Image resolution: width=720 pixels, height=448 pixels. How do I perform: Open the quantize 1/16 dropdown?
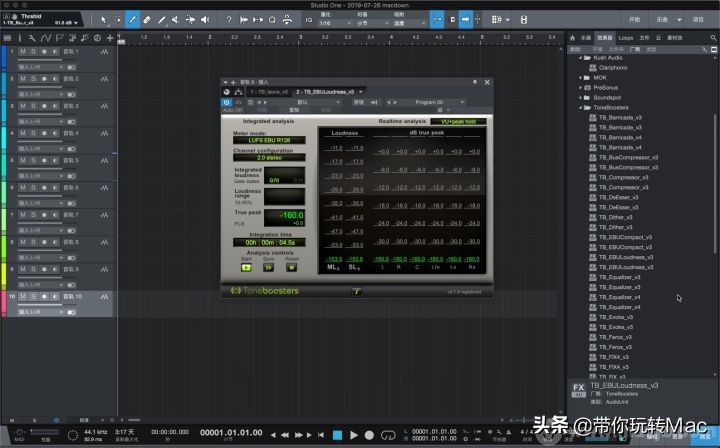[335, 23]
